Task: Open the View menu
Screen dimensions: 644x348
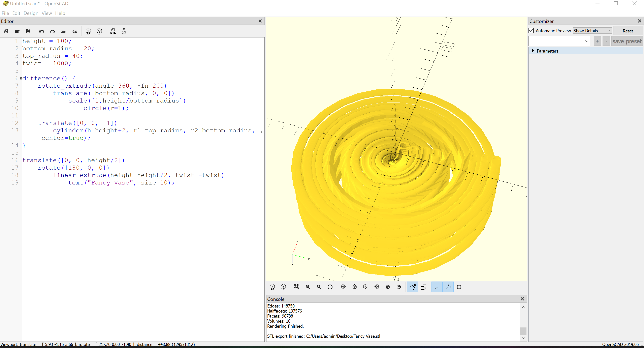Action: pyautogui.click(x=46, y=13)
